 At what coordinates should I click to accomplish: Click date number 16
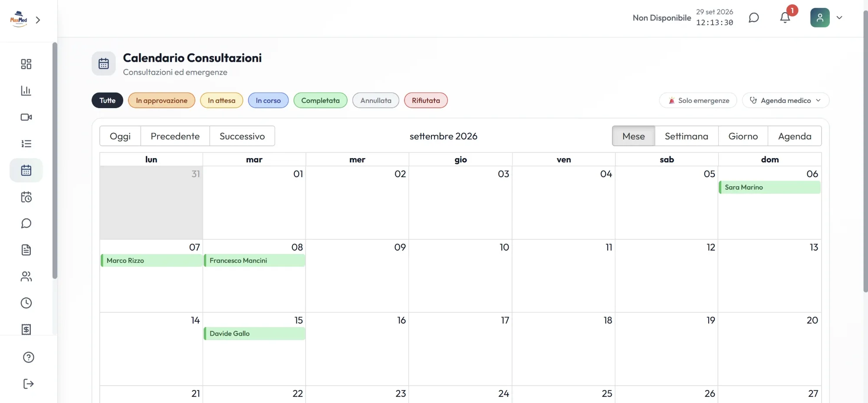(401, 320)
